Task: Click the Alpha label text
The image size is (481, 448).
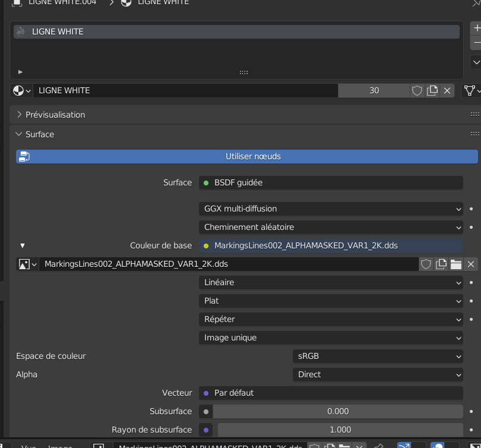Action: click(x=27, y=374)
